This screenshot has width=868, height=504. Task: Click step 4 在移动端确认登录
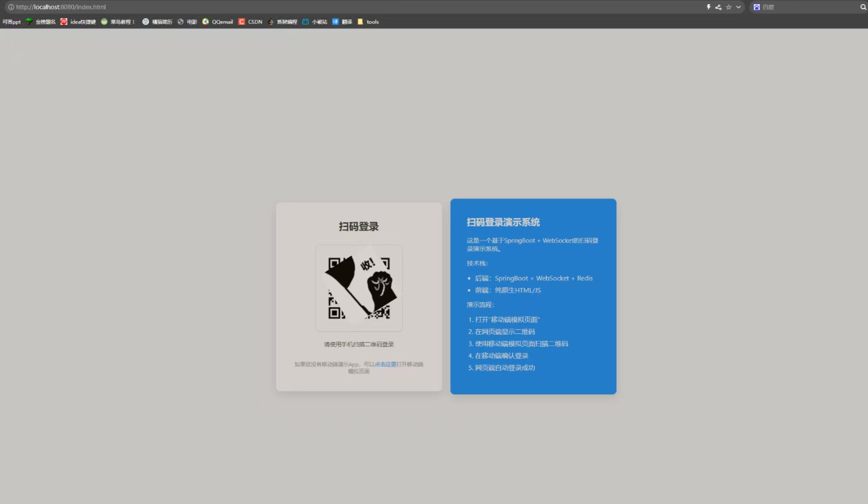498,355
